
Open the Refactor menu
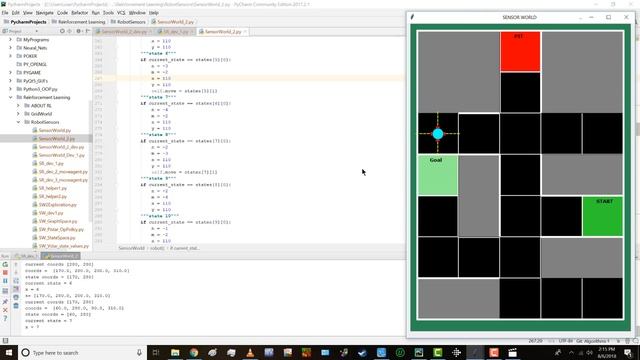(x=80, y=13)
